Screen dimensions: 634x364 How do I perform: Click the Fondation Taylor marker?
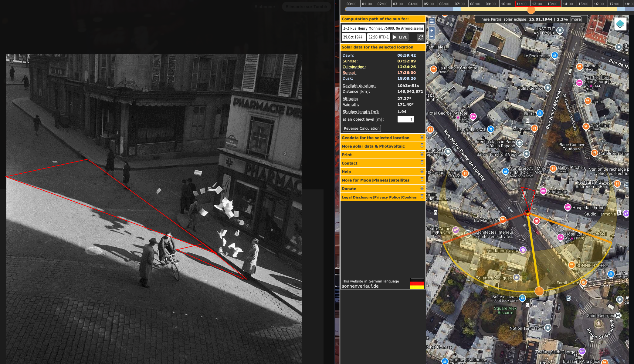(x=523, y=250)
